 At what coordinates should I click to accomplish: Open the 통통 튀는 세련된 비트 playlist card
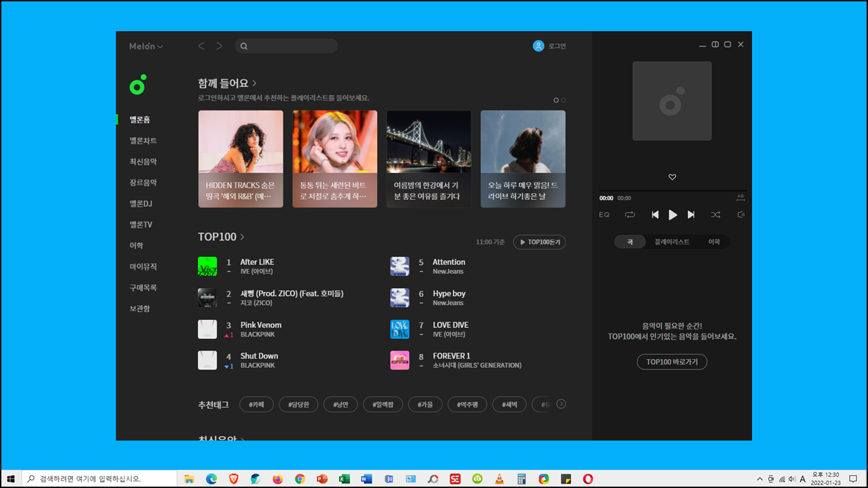[335, 159]
